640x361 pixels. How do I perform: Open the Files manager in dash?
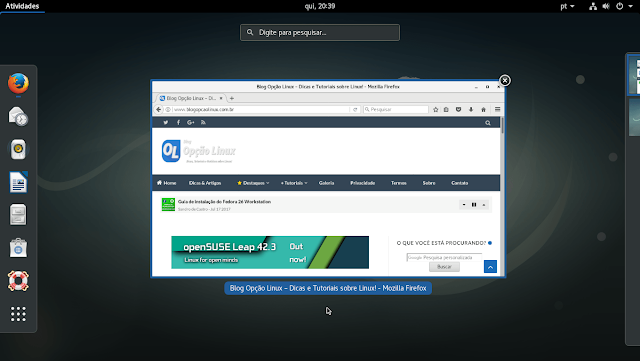click(18, 215)
